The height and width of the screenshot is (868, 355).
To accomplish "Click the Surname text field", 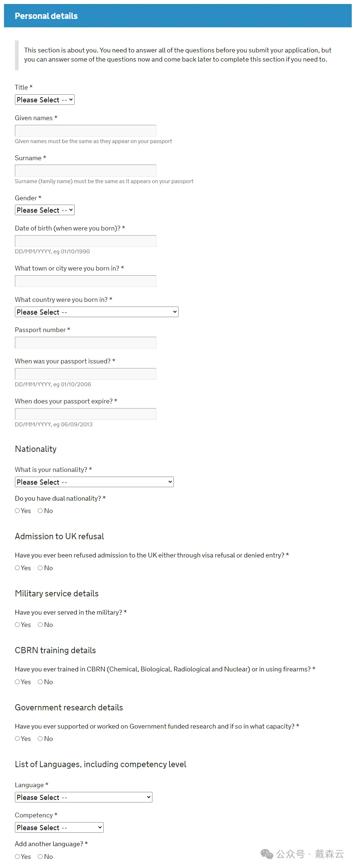I will (85, 171).
